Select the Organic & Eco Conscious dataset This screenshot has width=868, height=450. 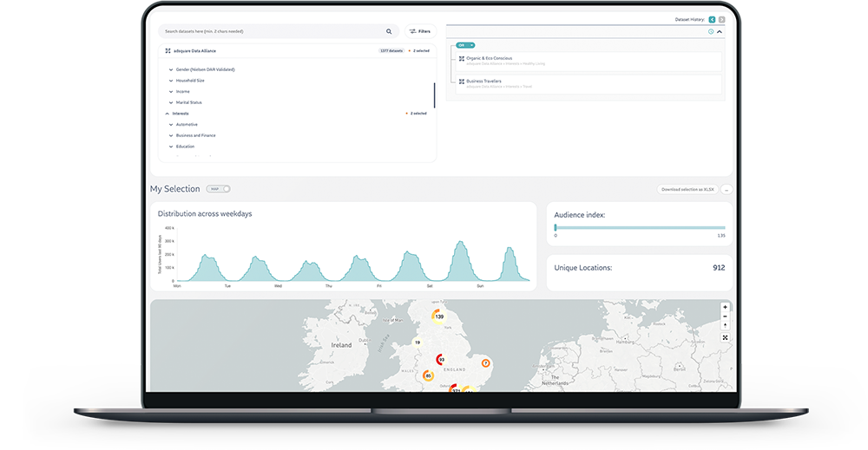589,61
